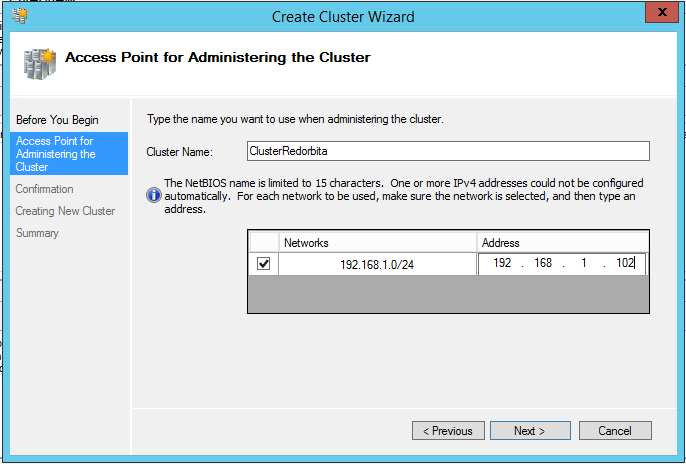Viewport: 686px width, 464px height.
Task: Open the Confirmation step in sidebar
Action: tap(45, 189)
